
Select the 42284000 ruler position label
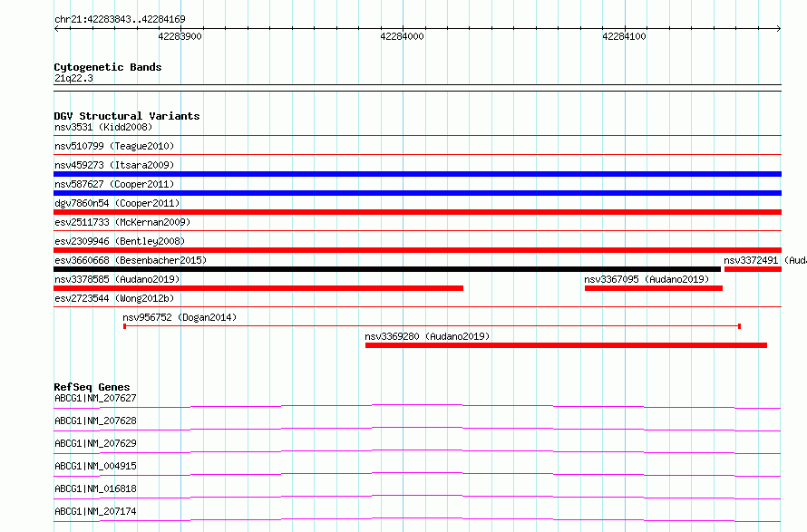tap(402, 36)
